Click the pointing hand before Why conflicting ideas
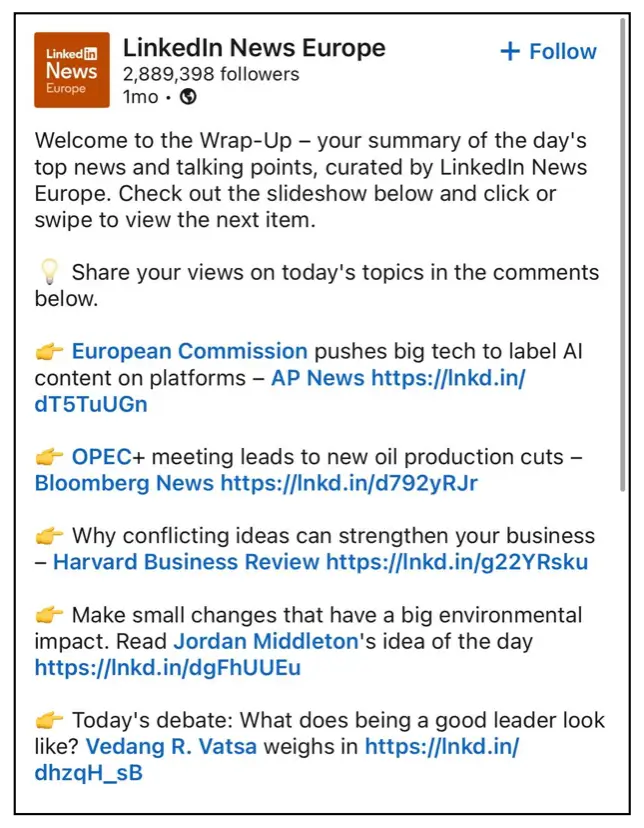 pyautogui.click(x=49, y=536)
